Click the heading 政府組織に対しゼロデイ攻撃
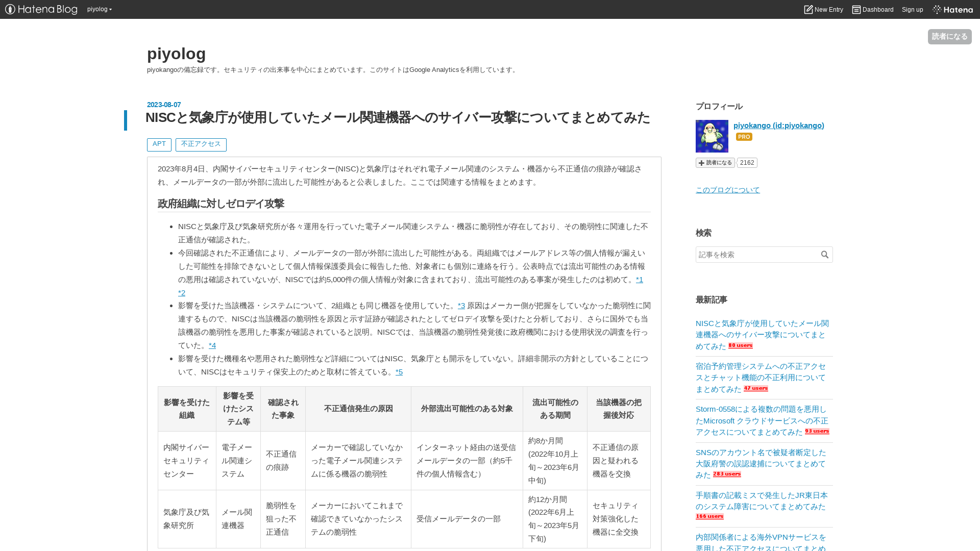 click(x=221, y=204)
